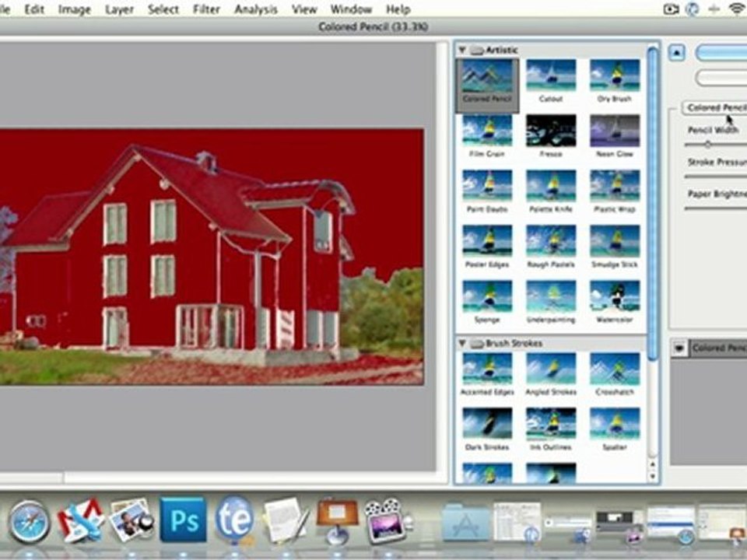This screenshot has height=560, width=747.
Task: Click the filter list scroll up arrow
Action: pos(653,464)
